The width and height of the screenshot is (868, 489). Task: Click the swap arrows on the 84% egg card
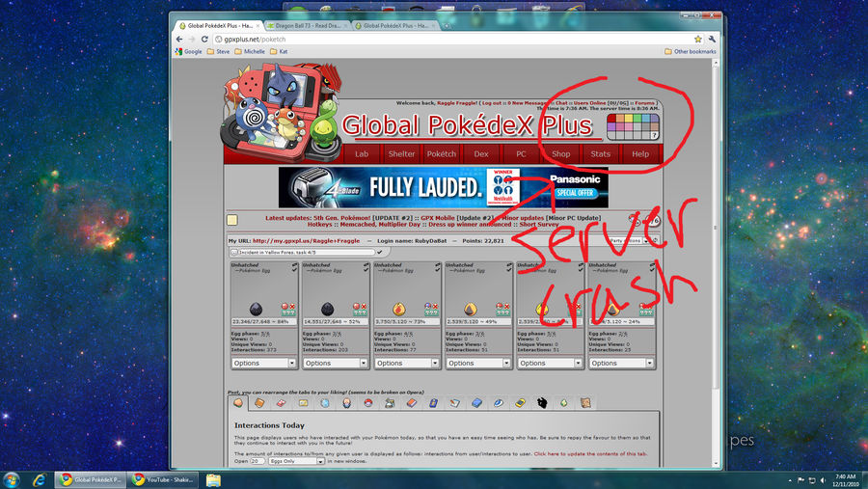294,265
